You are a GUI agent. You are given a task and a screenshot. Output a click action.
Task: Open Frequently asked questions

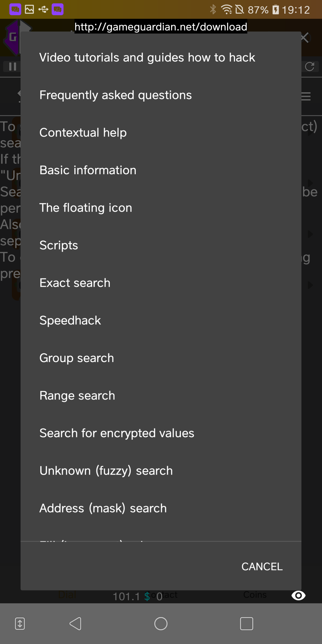tap(115, 95)
